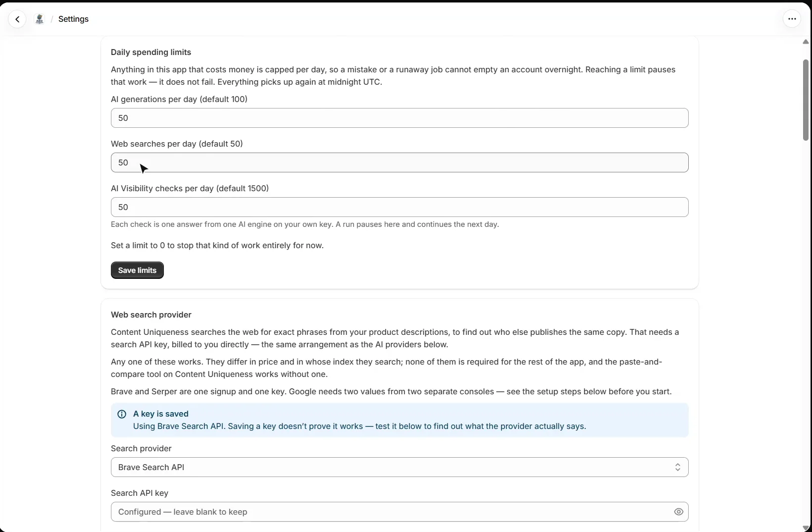Click the 'A key is saved' notice title

[x=161, y=414]
